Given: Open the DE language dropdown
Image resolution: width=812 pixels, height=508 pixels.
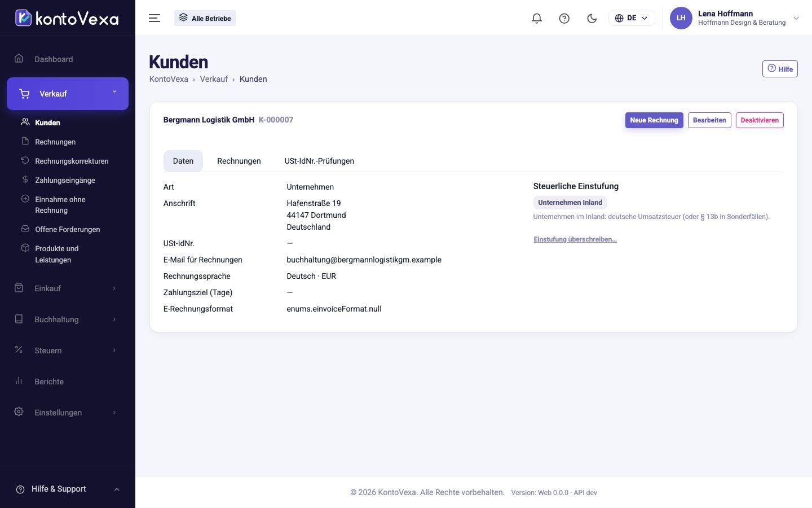Looking at the screenshot, I should (x=632, y=18).
